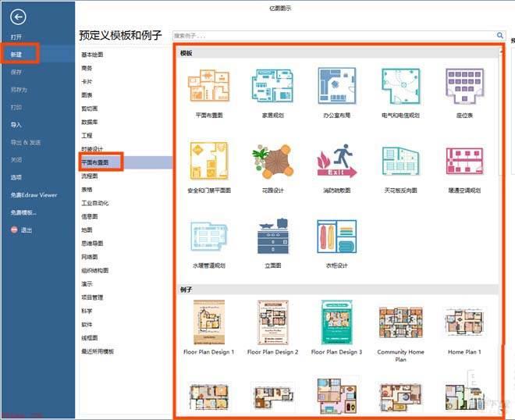Open 导出 & 发送 in sidebar
Viewport: 515px width, 420px height.
click(x=26, y=142)
